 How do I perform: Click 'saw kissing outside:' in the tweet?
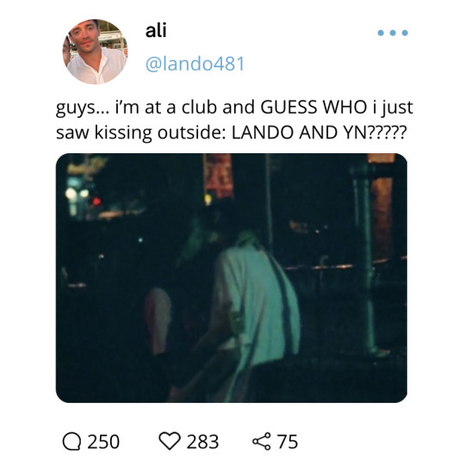tap(141, 133)
